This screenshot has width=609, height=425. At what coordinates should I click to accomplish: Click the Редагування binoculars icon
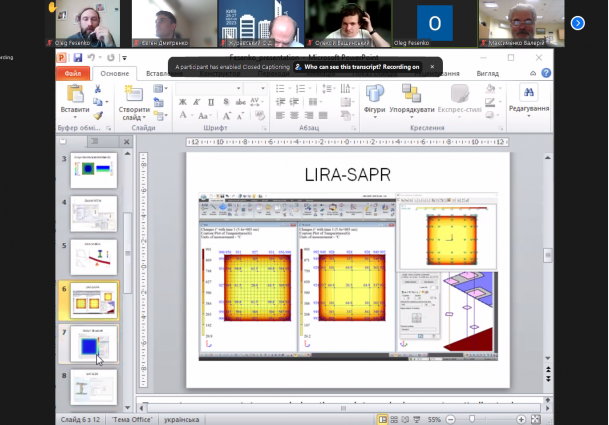(527, 93)
